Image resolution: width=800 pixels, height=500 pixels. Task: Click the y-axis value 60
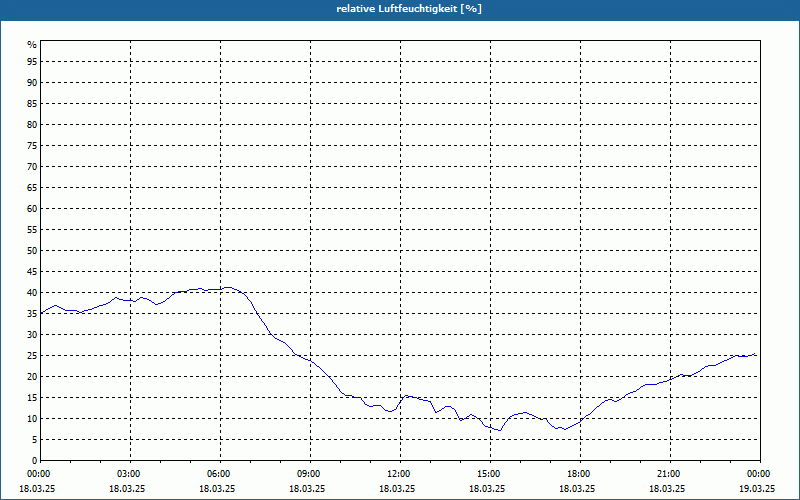pyautogui.click(x=32, y=209)
